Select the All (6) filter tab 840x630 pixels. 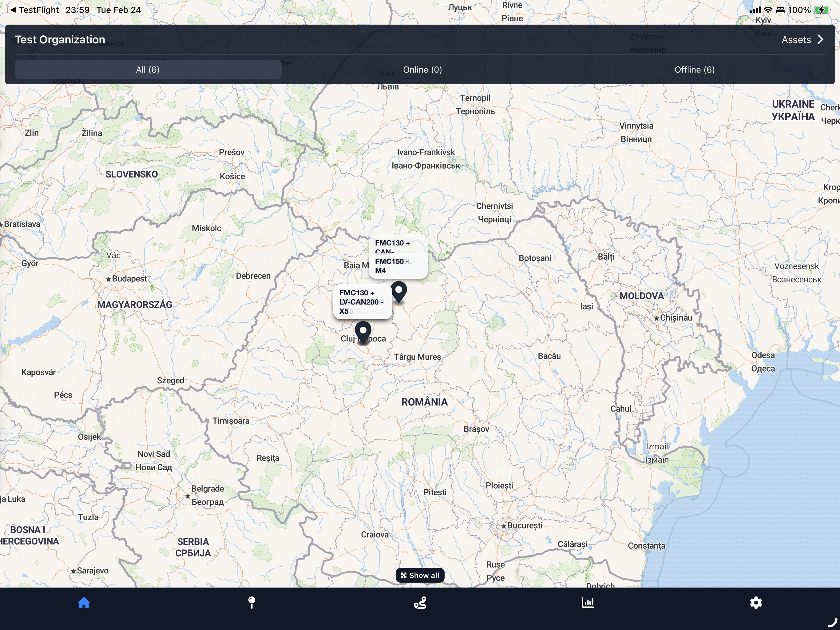(x=148, y=70)
